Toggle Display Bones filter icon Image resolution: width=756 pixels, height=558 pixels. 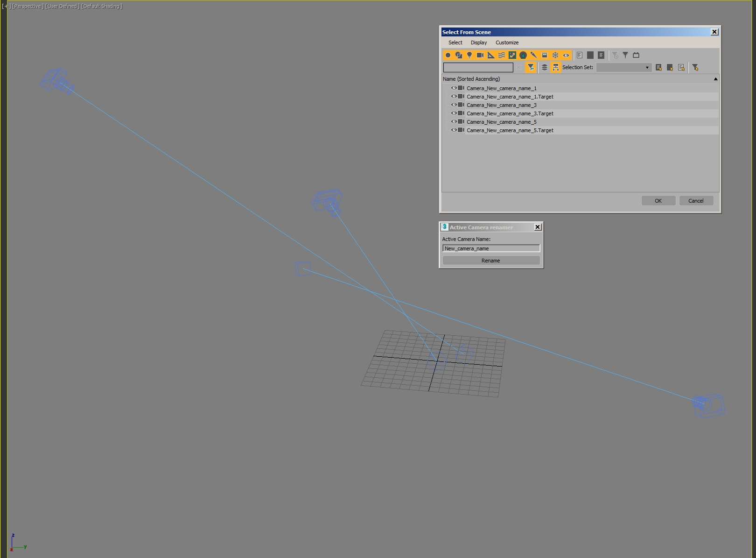click(x=534, y=55)
